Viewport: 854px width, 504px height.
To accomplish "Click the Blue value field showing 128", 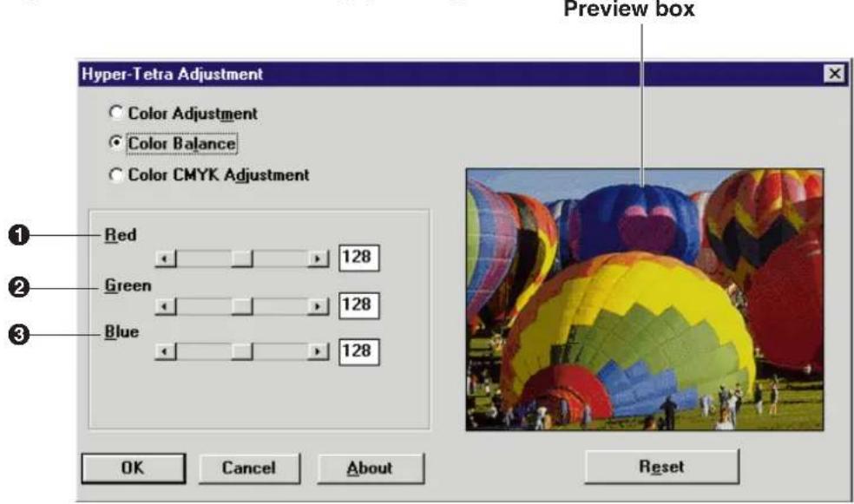I will click(x=359, y=351).
